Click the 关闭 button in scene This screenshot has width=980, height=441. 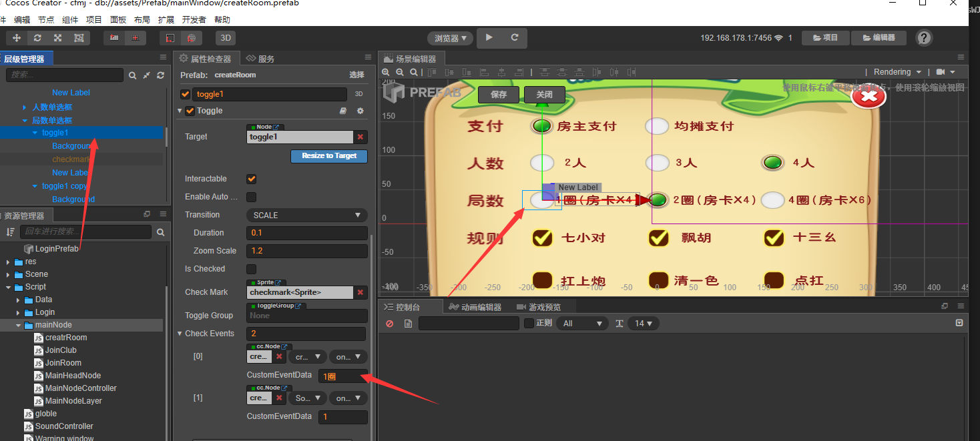(545, 95)
